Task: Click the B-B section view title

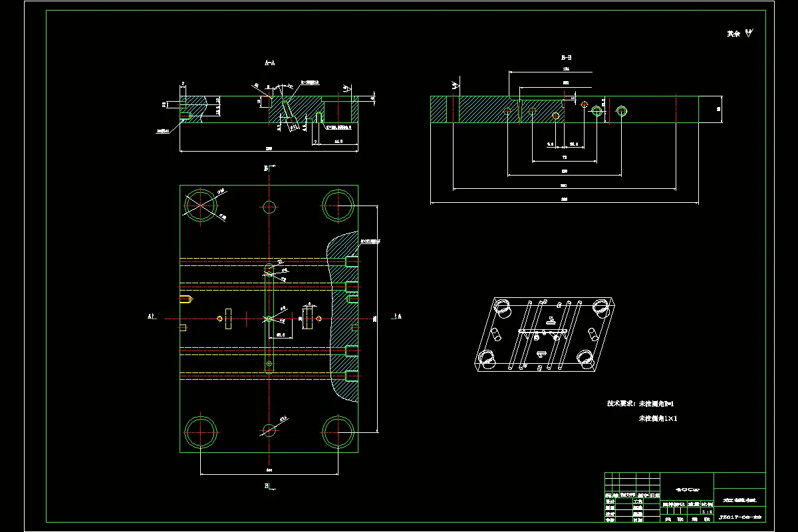Action: [567, 58]
